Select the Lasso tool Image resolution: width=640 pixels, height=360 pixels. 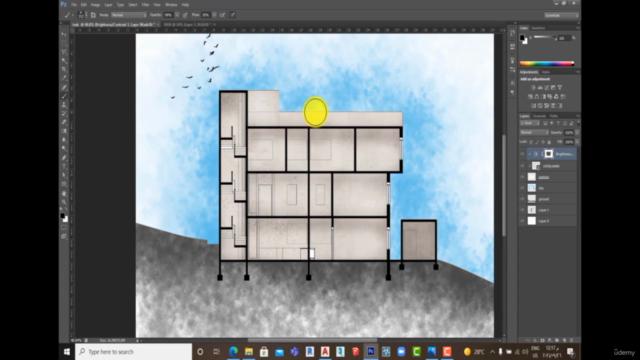[64, 52]
